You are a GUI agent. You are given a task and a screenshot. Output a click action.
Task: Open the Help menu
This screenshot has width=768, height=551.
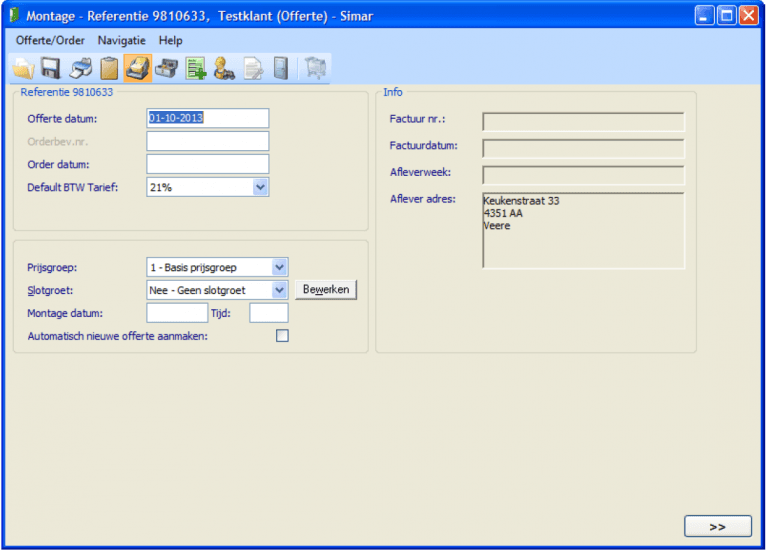click(171, 40)
